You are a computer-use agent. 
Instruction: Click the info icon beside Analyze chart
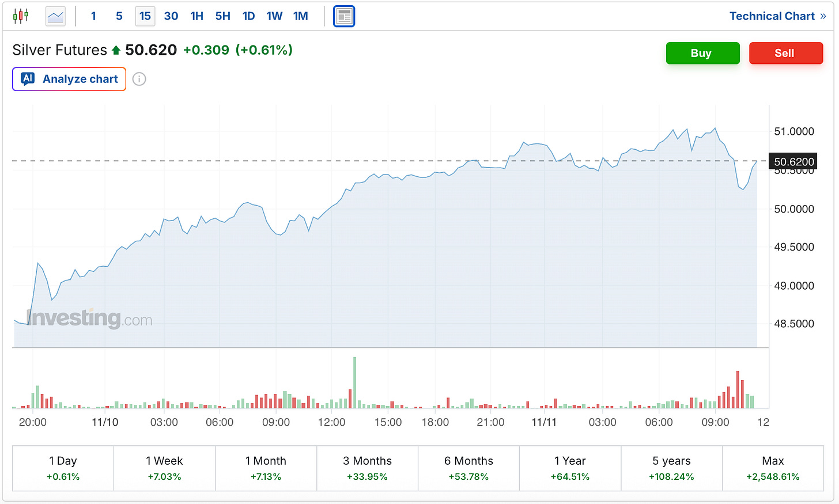(x=139, y=79)
